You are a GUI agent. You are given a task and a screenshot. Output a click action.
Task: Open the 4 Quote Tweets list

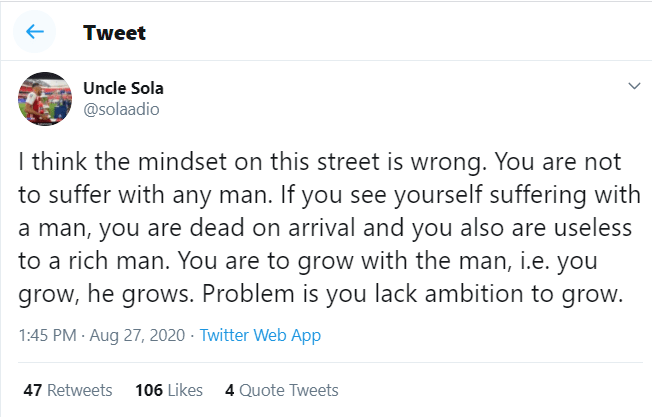[x=282, y=390]
